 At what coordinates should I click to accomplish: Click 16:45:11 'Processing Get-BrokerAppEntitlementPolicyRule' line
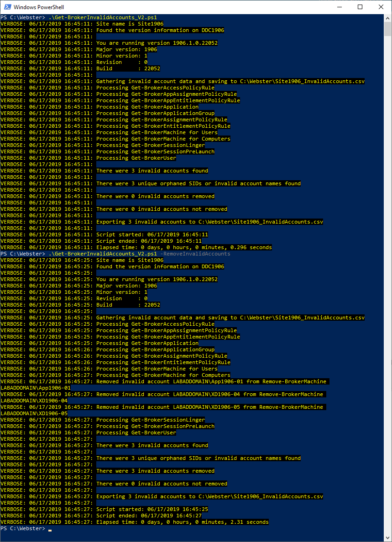click(x=120, y=100)
